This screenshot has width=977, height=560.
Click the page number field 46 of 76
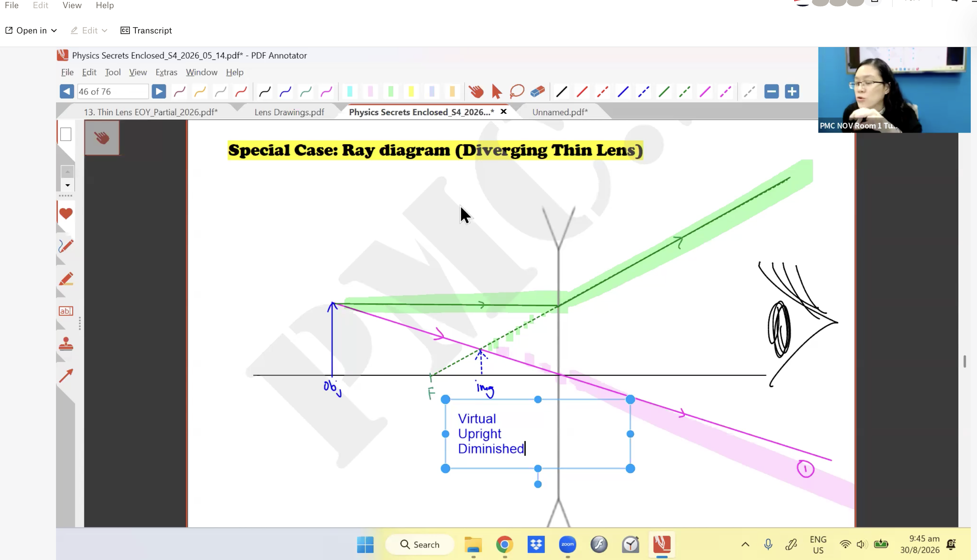coord(113,91)
